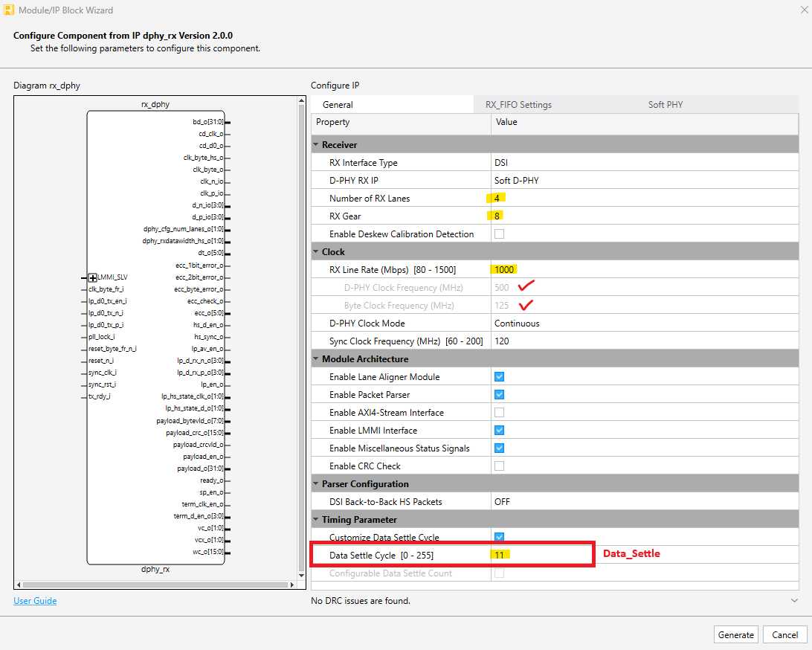Collapse the Receiver section
Screen dimensions: 812x650
coord(316,145)
